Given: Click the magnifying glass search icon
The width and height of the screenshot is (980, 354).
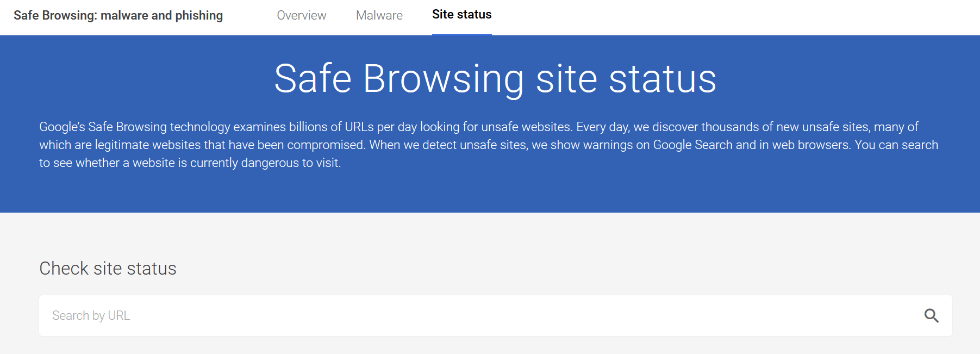Looking at the screenshot, I should [x=931, y=315].
